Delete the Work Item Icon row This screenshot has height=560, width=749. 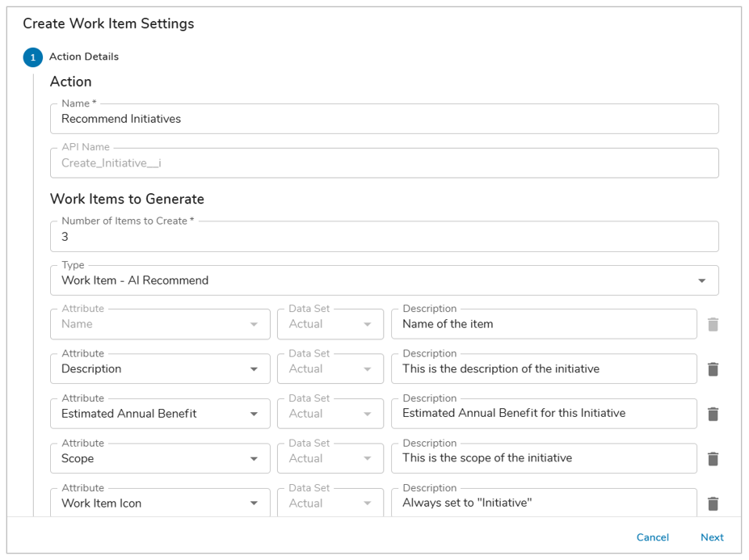click(713, 503)
